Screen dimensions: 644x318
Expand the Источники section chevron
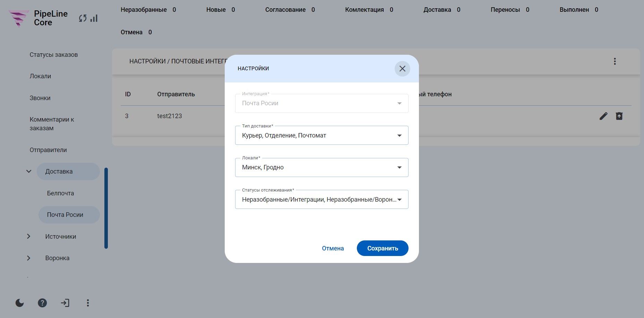tap(29, 237)
